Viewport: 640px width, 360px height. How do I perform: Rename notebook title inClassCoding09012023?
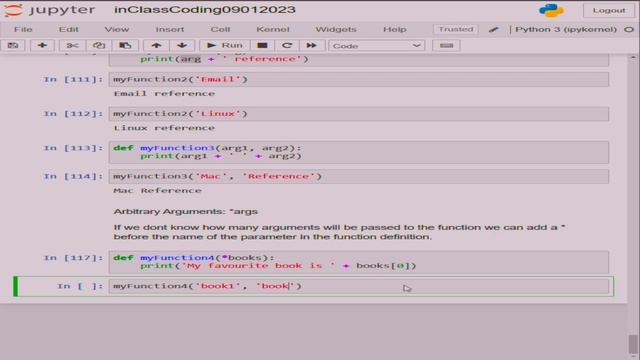(x=204, y=10)
